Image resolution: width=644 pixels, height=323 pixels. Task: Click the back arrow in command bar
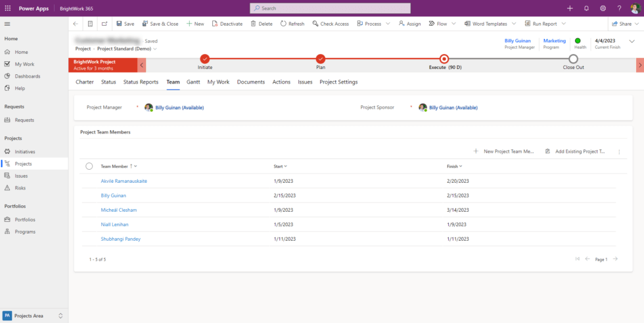[76, 24]
